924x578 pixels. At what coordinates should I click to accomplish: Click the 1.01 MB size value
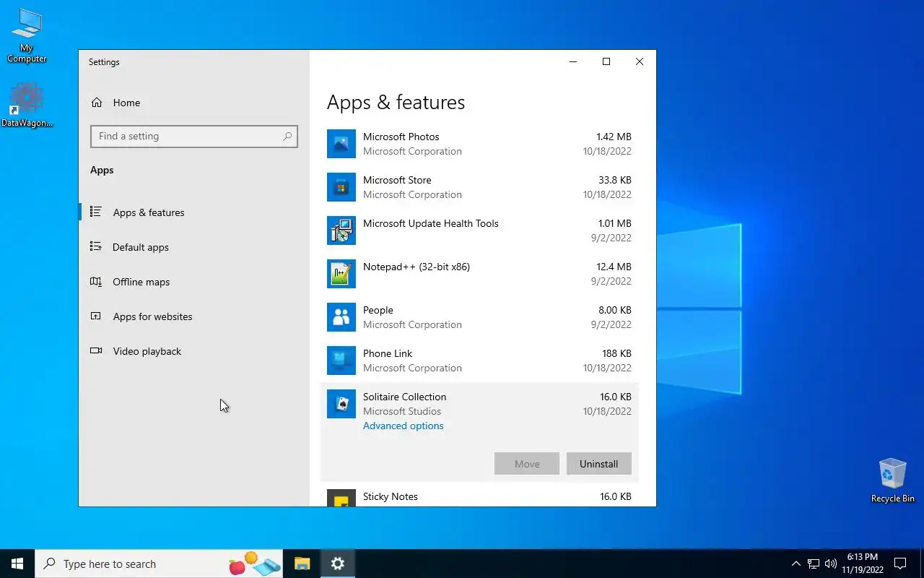[x=614, y=223]
